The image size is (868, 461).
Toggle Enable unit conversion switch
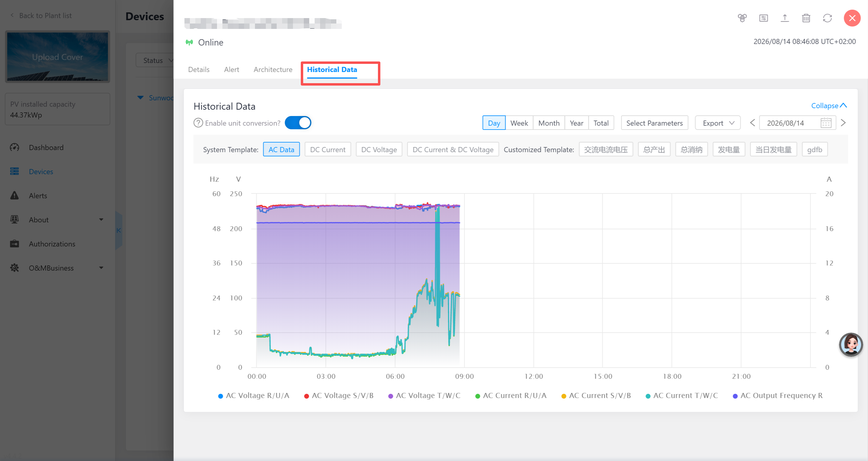(x=298, y=123)
